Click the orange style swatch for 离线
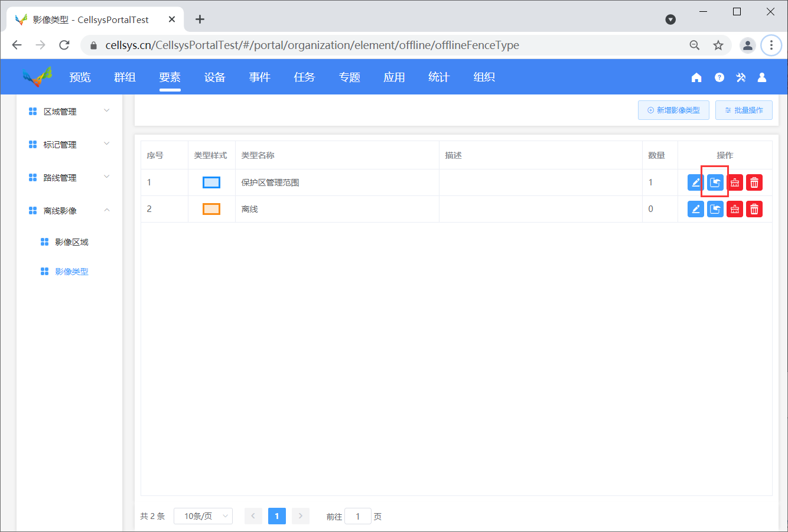Screen dimensions: 788x532 click(x=211, y=209)
